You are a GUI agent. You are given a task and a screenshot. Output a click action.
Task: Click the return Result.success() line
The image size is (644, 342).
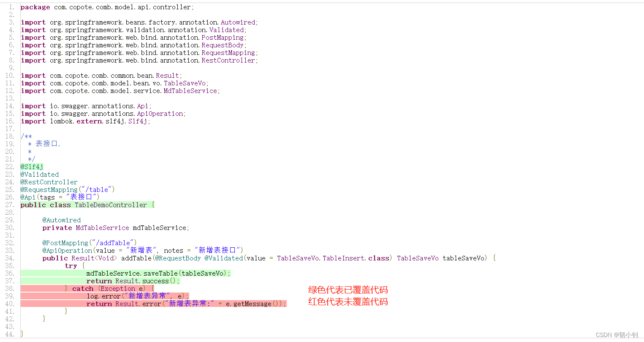point(133,281)
